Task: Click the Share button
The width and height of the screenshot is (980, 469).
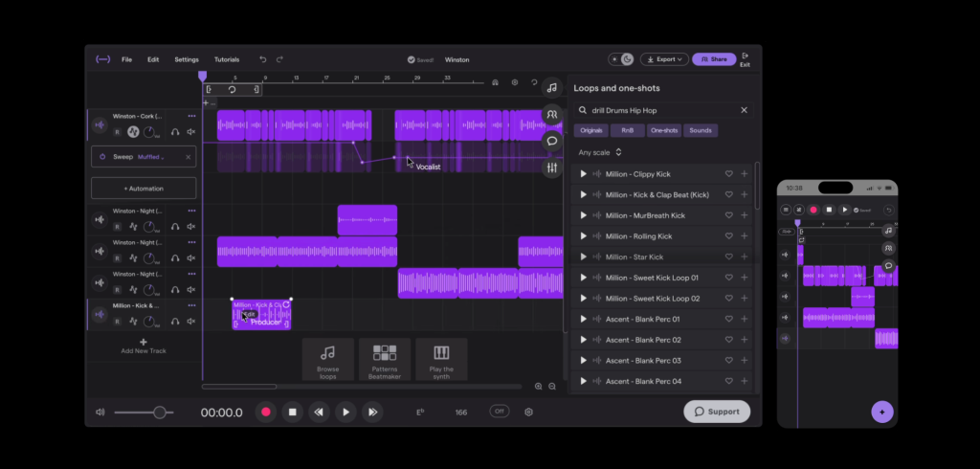Action: click(x=714, y=59)
